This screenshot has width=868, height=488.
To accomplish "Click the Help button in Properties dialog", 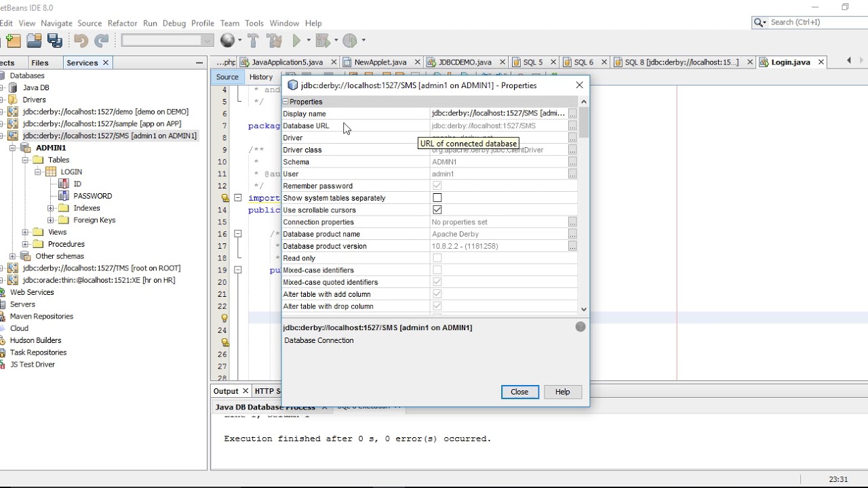I will pos(562,392).
